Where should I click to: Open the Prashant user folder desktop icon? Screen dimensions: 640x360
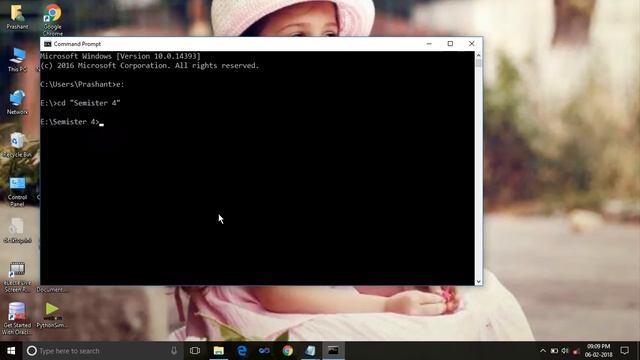[x=17, y=17]
